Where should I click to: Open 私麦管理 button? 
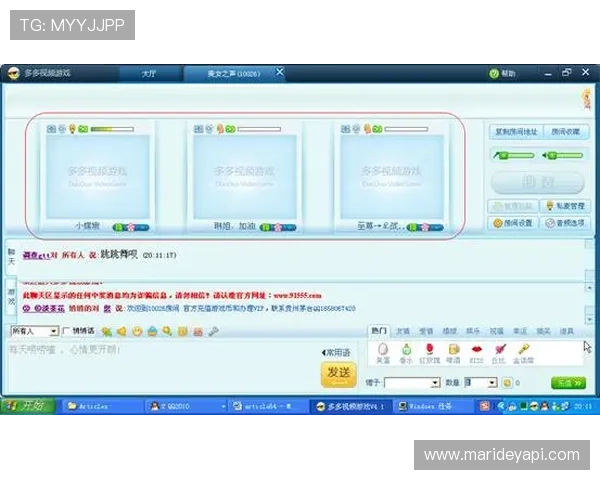(x=565, y=206)
